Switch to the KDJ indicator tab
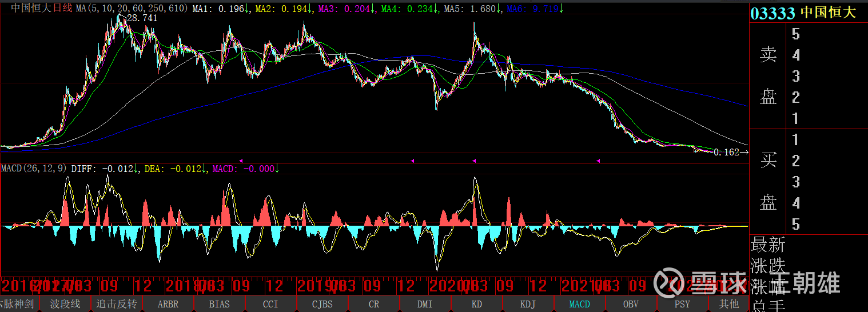868x312 pixels. point(528,304)
